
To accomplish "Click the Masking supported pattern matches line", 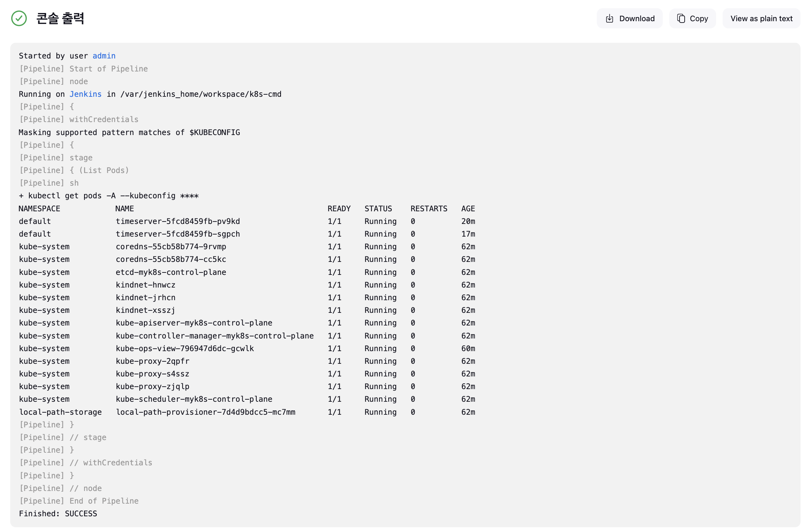I will tap(129, 132).
